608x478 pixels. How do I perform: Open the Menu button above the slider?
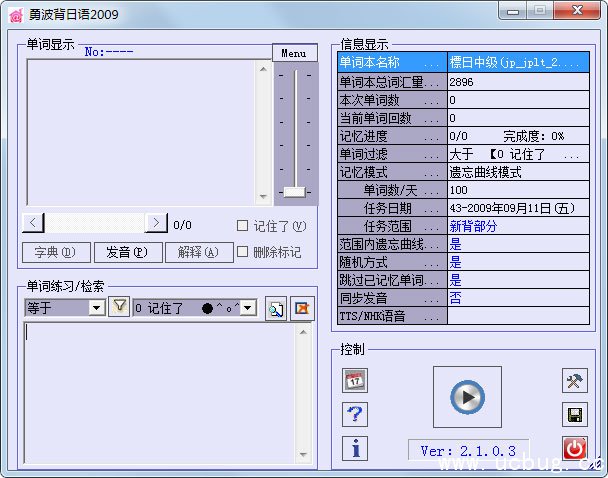[294, 53]
